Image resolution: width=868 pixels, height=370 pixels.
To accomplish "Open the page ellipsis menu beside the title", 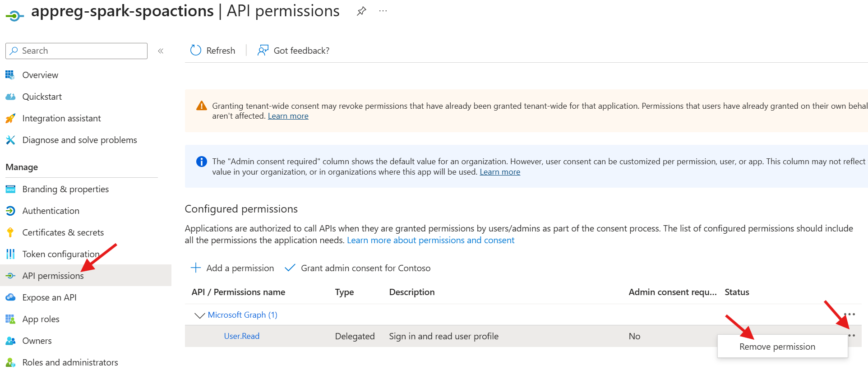I will tap(383, 11).
